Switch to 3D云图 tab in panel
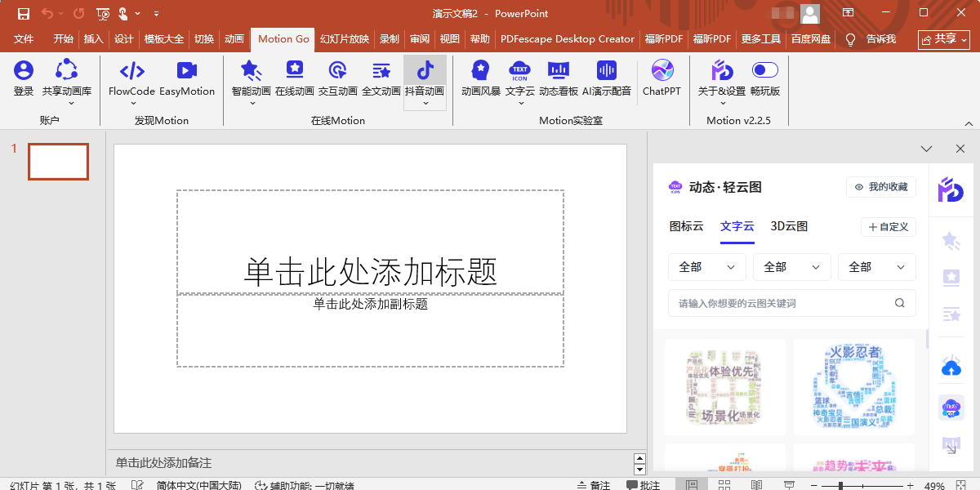This screenshot has width=980, height=490. pos(789,226)
